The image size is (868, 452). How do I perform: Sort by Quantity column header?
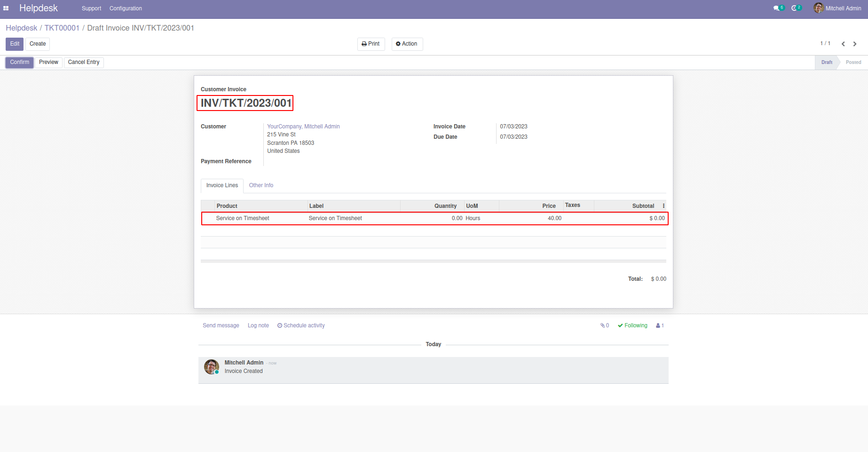432,206
